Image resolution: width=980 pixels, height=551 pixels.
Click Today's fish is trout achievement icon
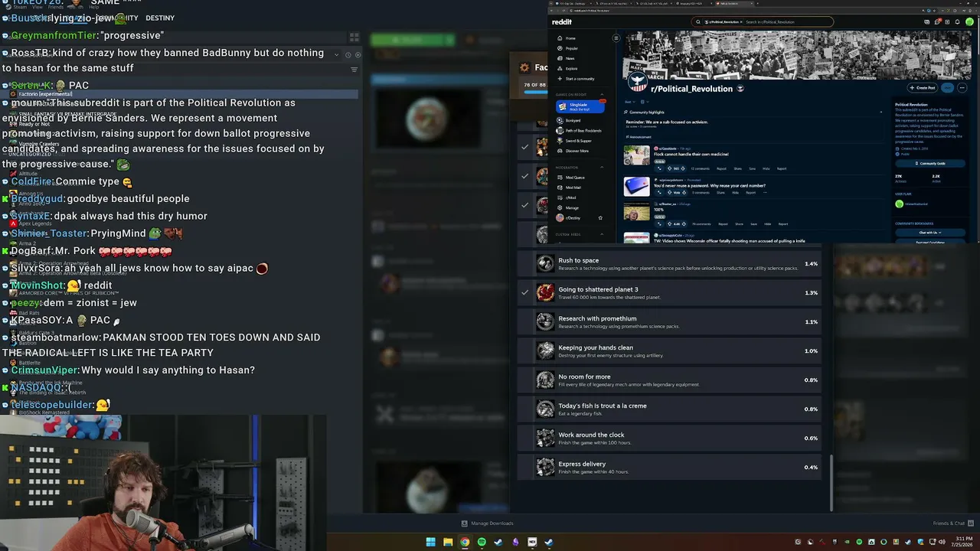pos(545,409)
